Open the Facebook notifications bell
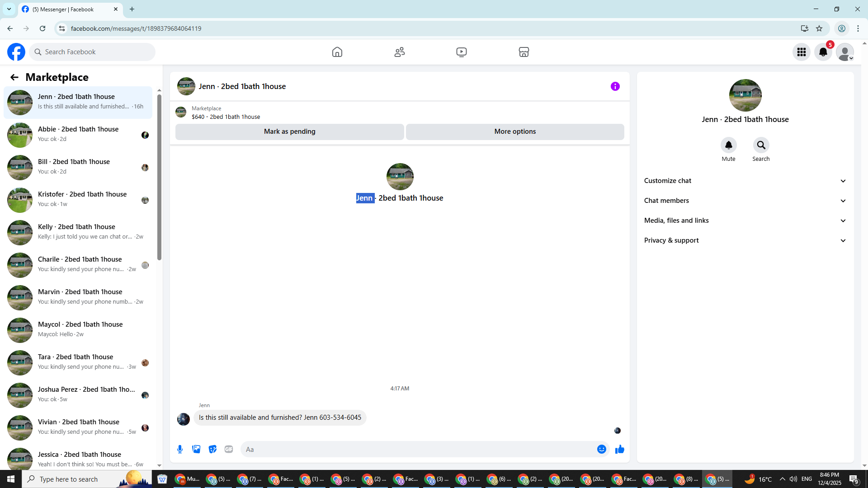The image size is (868, 488). click(823, 52)
